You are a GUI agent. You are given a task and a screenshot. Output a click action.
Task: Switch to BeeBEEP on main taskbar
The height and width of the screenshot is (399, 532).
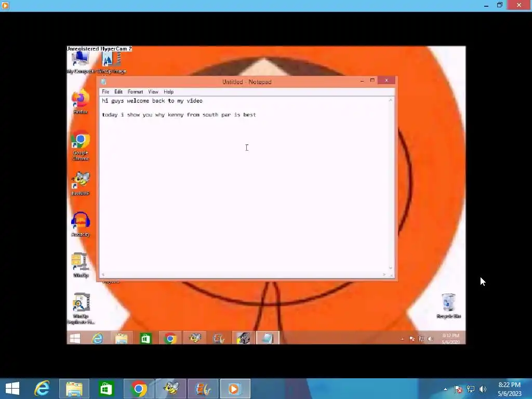(x=170, y=389)
